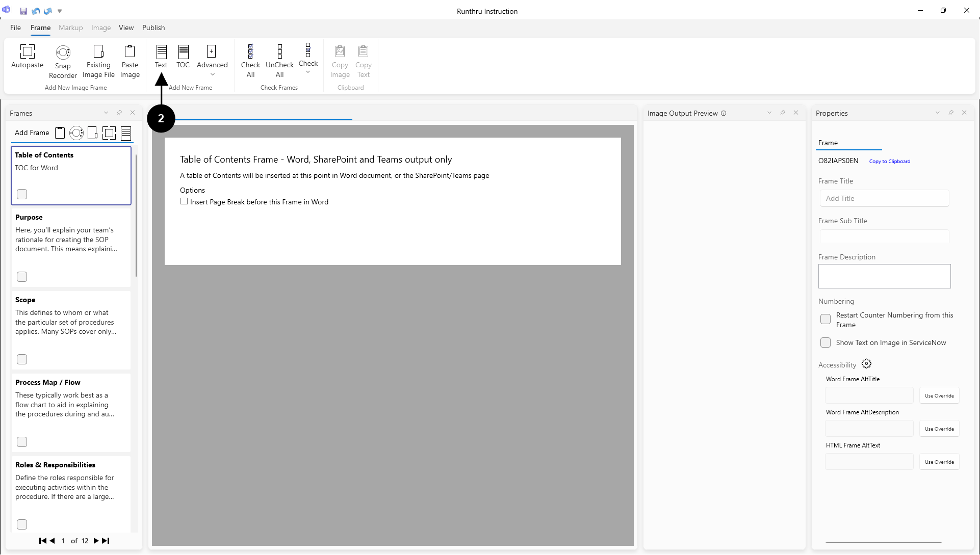This screenshot has width=980, height=555.
Task: Click Copy to Clipboard link
Action: click(x=889, y=161)
